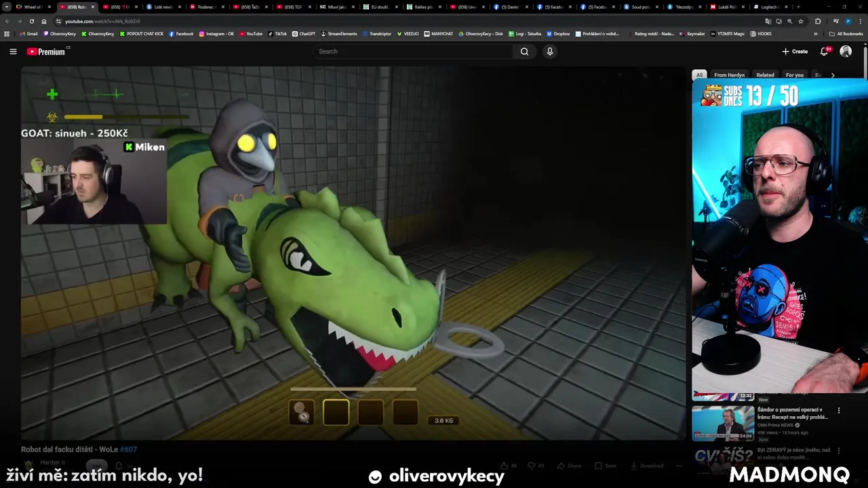Open the Logi - Tabulka bookmark
This screenshot has width=868, height=488.
pyautogui.click(x=525, y=33)
